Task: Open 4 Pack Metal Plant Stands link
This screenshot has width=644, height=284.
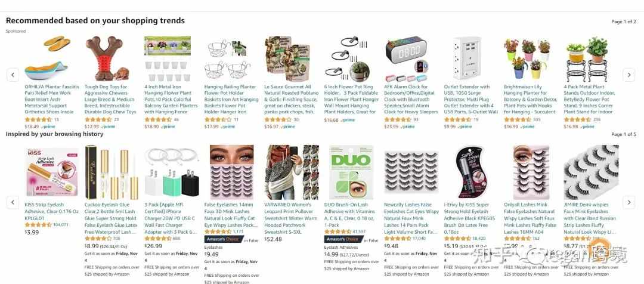Action: tap(590, 99)
